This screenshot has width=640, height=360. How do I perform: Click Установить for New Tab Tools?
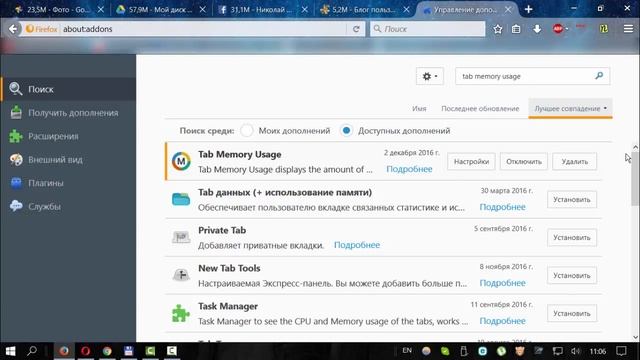point(572,276)
